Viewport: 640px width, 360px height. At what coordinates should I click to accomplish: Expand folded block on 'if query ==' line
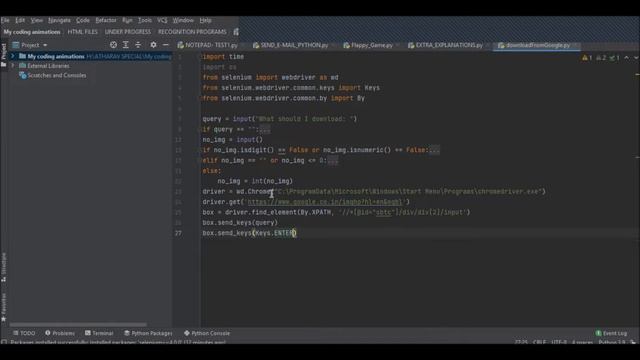point(264,130)
